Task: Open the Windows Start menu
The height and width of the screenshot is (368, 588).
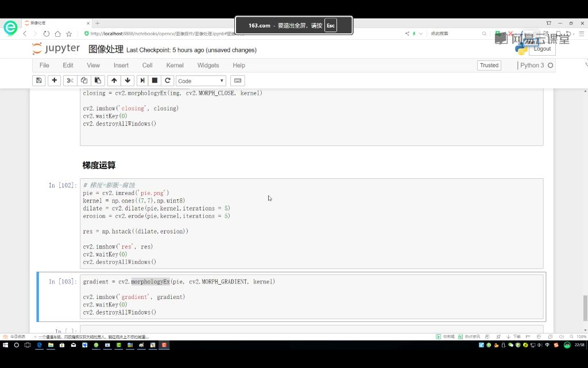Action: coord(5,345)
